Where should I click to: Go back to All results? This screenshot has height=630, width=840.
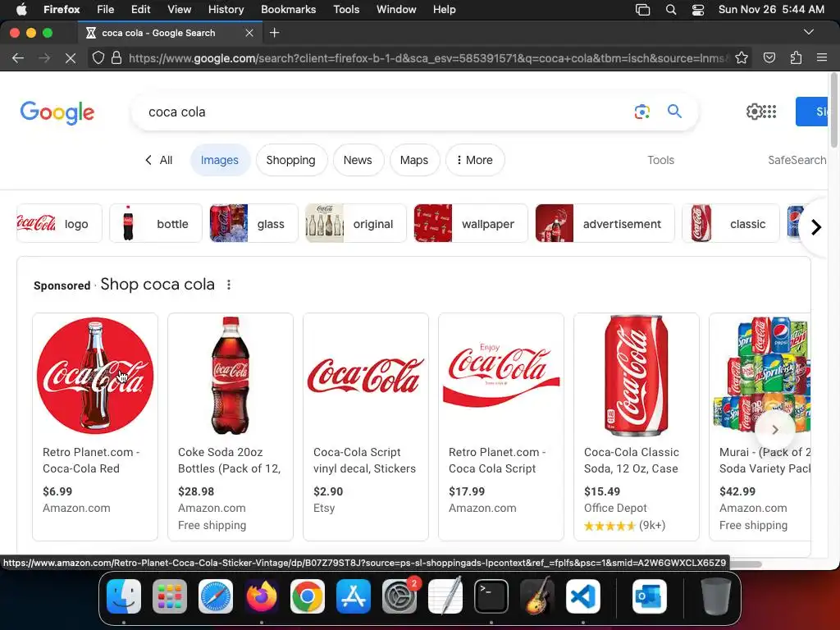click(158, 160)
